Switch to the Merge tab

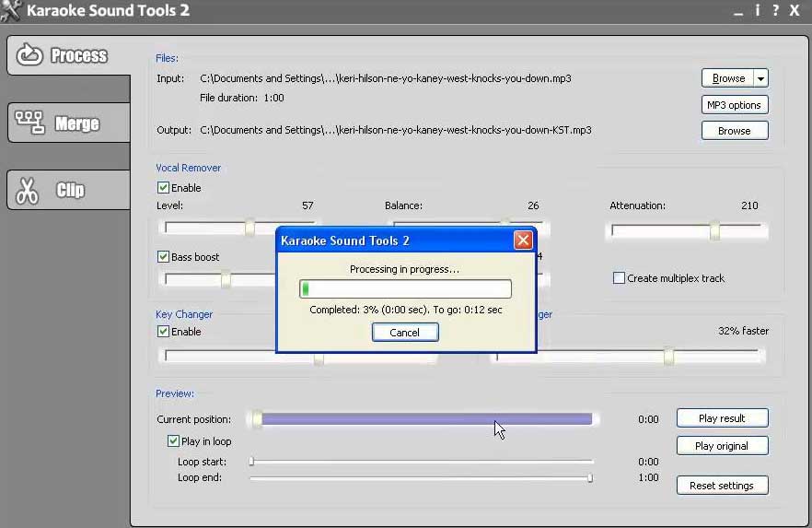(x=69, y=123)
